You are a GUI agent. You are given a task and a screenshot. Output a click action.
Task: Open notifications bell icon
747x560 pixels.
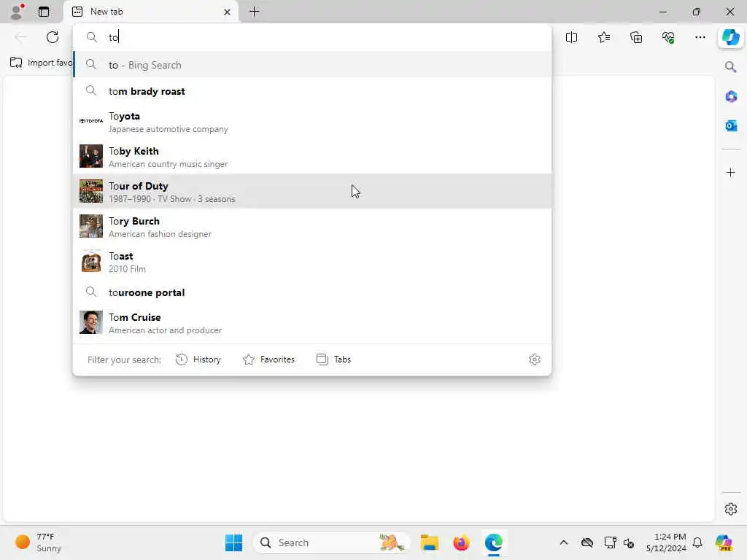pyautogui.click(x=697, y=542)
